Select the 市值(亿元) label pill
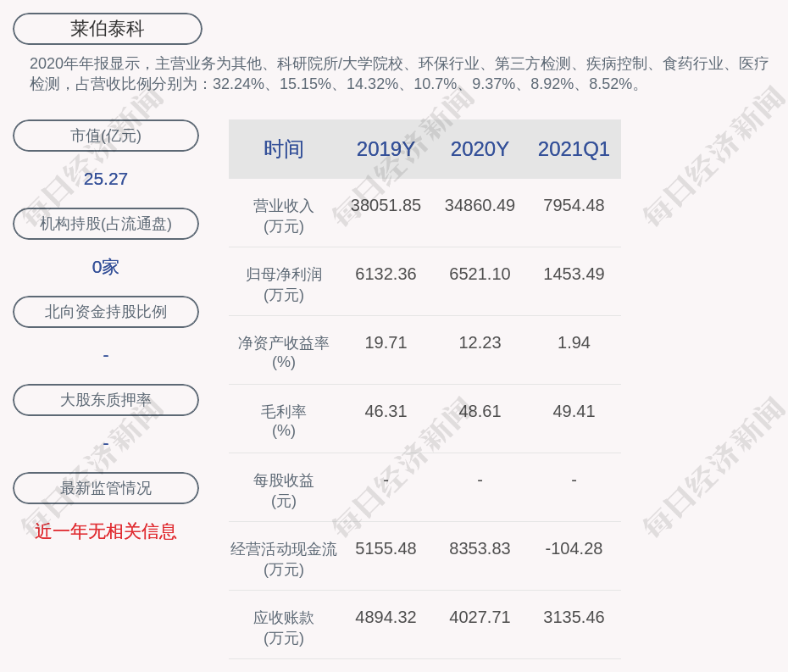 point(106,136)
